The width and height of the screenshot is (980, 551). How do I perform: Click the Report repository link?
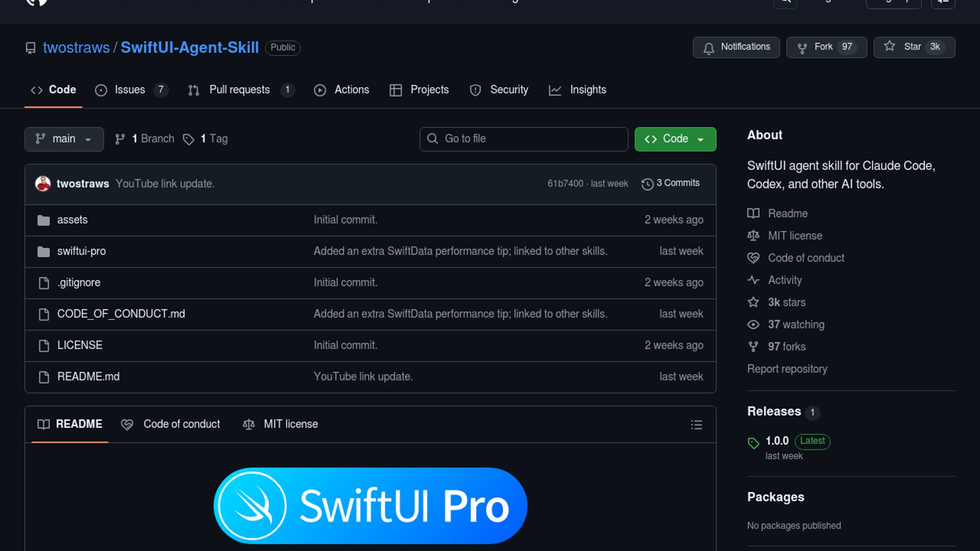(787, 369)
